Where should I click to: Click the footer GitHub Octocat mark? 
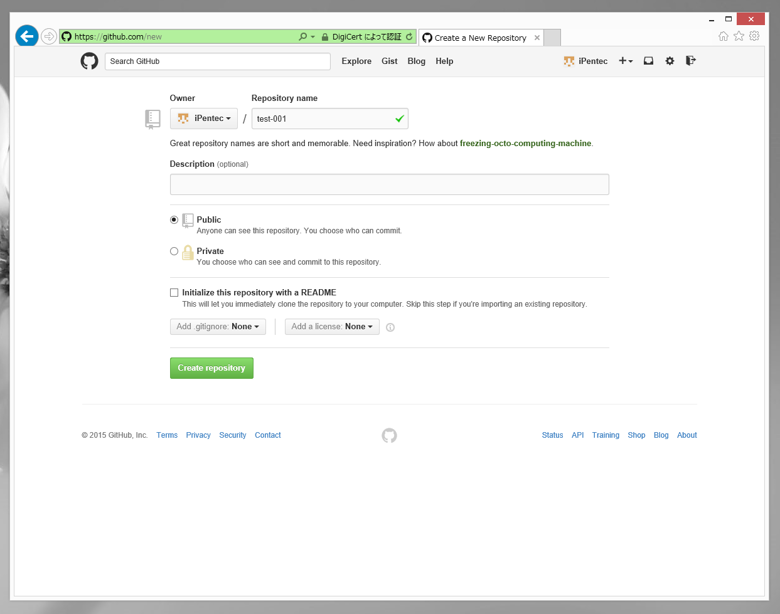point(389,435)
